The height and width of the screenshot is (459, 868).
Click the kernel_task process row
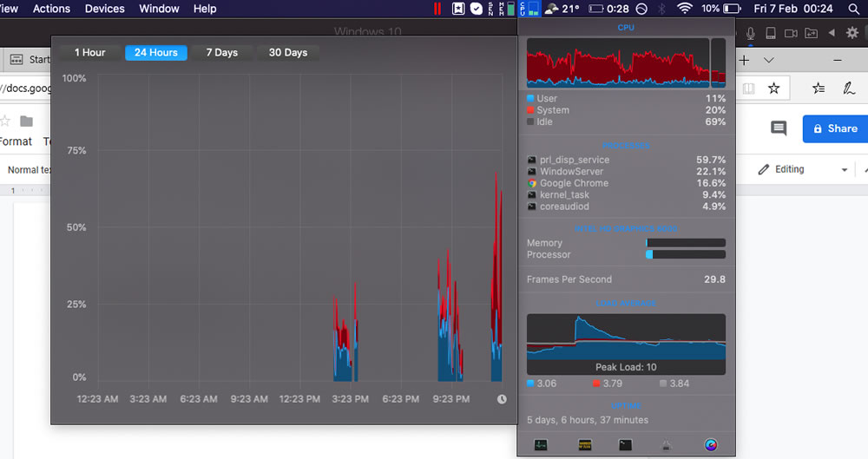626,195
